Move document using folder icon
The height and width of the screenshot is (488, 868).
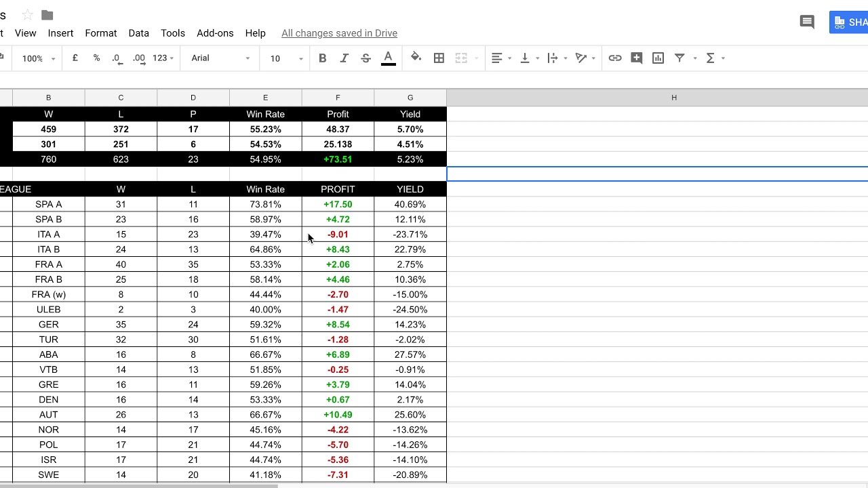pos(47,15)
